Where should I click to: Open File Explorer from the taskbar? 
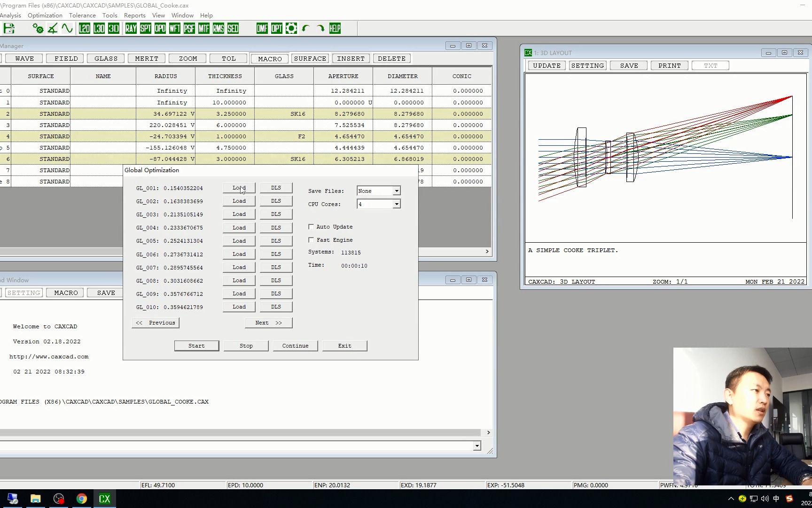36,499
